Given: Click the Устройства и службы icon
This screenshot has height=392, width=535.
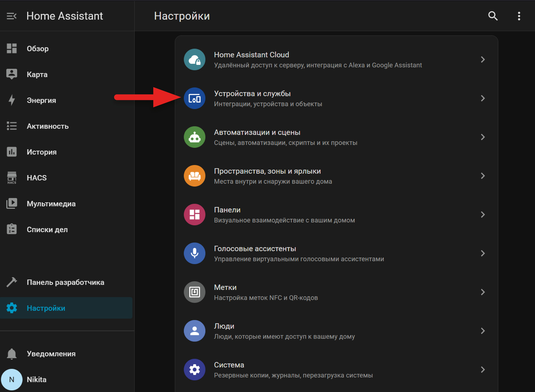Looking at the screenshot, I should tap(194, 98).
